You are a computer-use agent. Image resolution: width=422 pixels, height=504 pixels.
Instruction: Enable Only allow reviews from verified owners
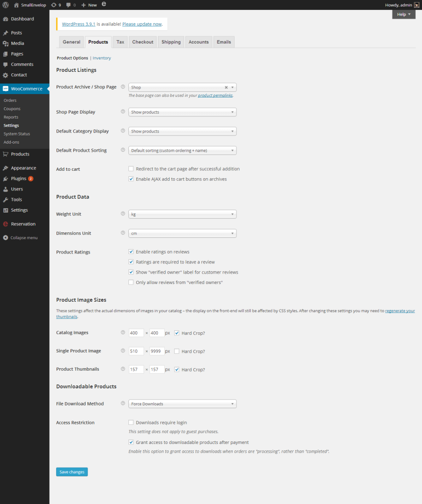(x=131, y=282)
